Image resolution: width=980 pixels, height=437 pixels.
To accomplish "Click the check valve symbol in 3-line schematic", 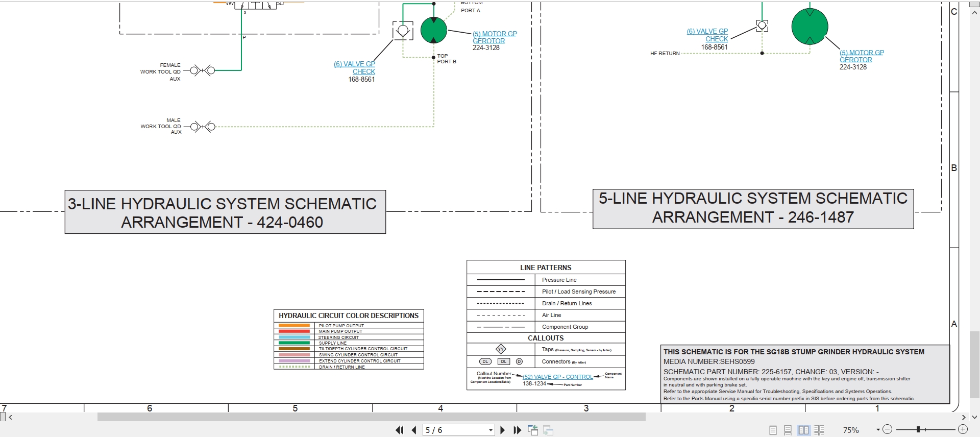I will click(403, 31).
